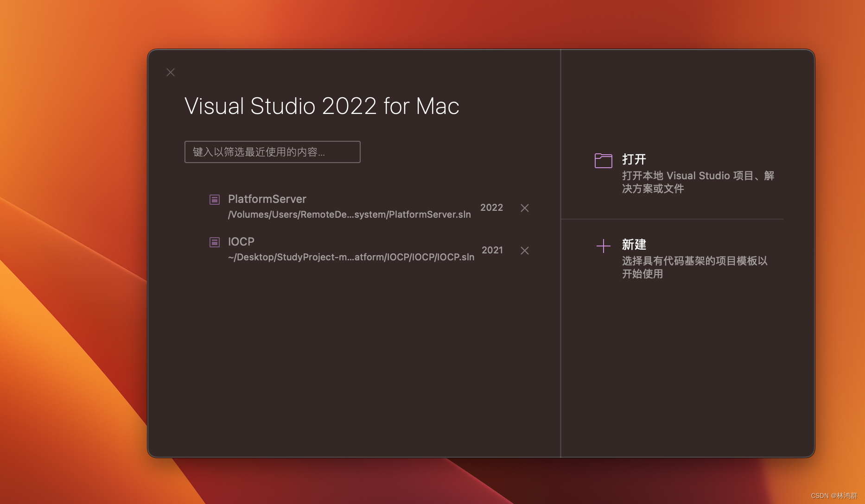
Task: Click the solution icon next to PlatformServer
Action: pyautogui.click(x=214, y=200)
